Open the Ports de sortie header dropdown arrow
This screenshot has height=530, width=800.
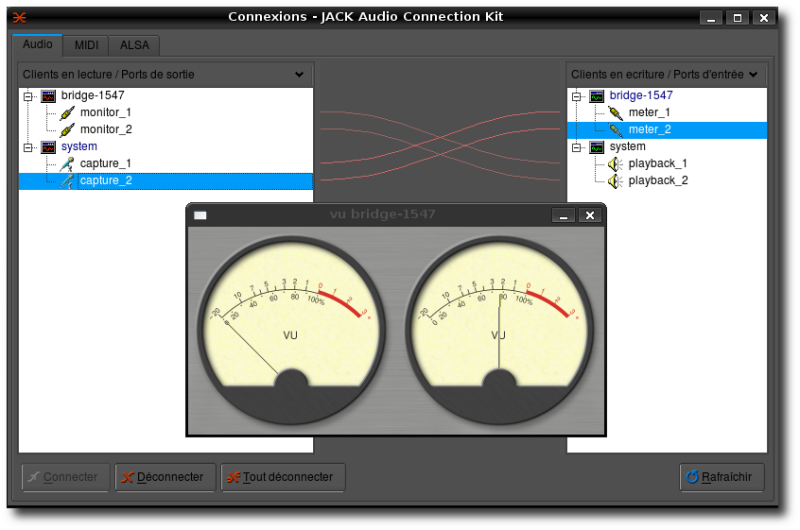(x=299, y=74)
